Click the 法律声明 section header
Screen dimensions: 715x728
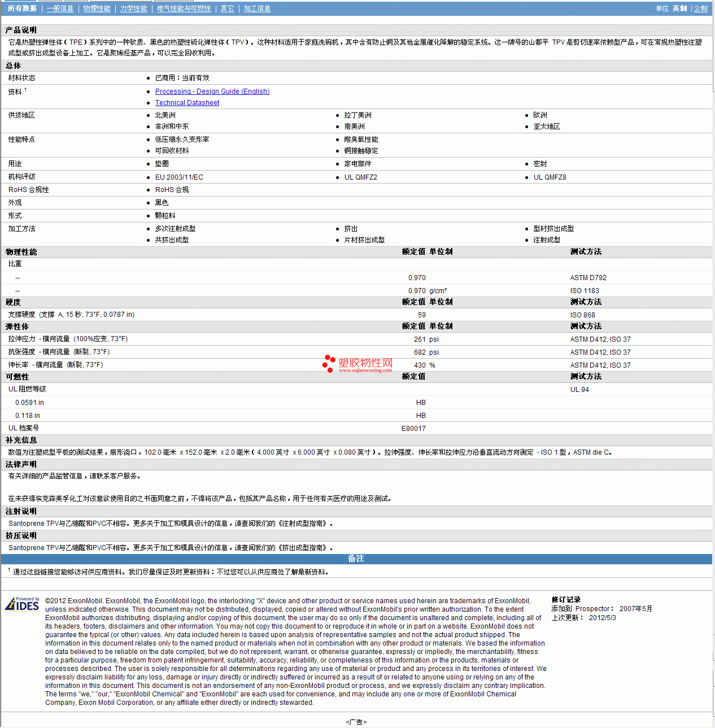click(x=21, y=464)
